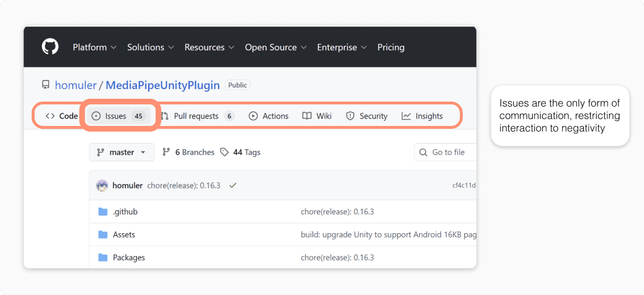Go to the Pricing page
The image size is (644, 295).
point(391,48)
